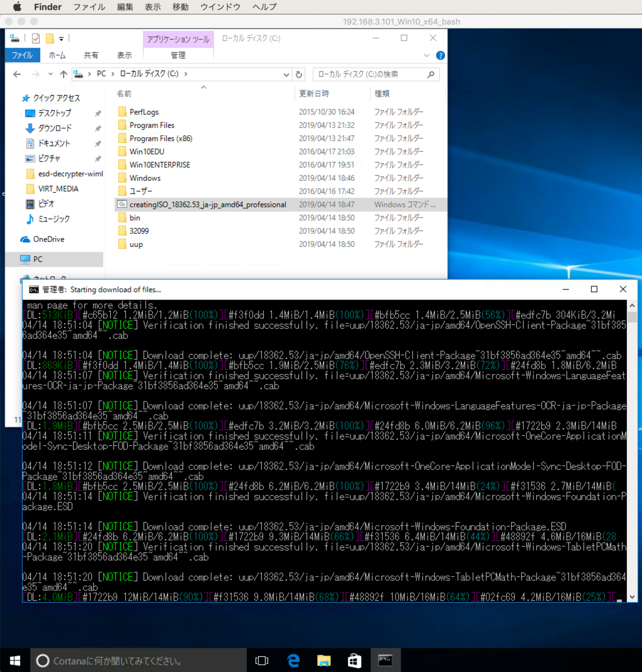Select デスクトップ in the navigation pane
642x672 pixels.
tap(54, 113)
